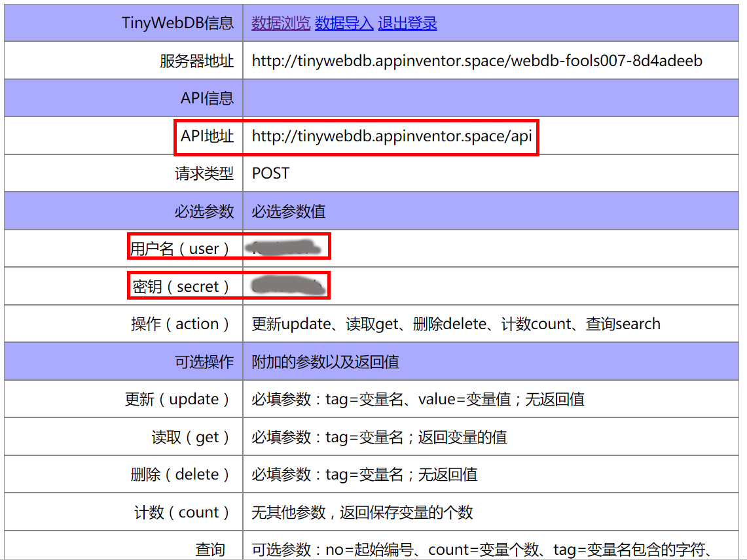Click the 服务器地址 label
747x560 pixels.
197,61
